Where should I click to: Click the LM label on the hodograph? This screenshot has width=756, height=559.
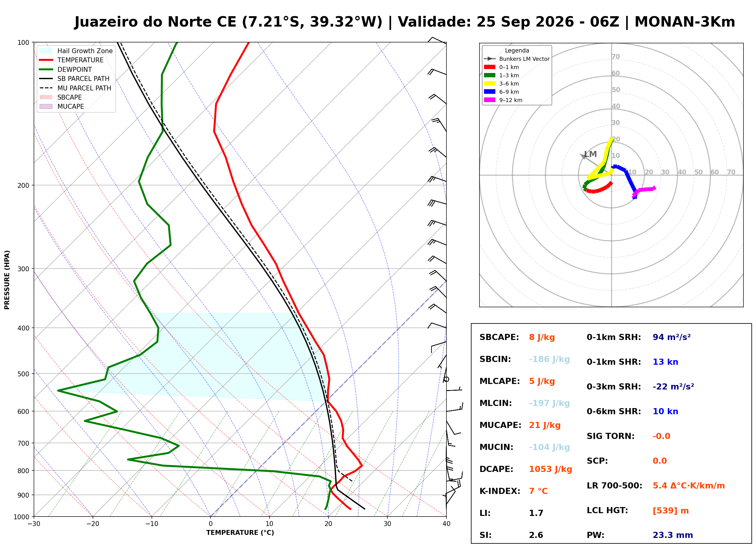[x=590, y=154]
